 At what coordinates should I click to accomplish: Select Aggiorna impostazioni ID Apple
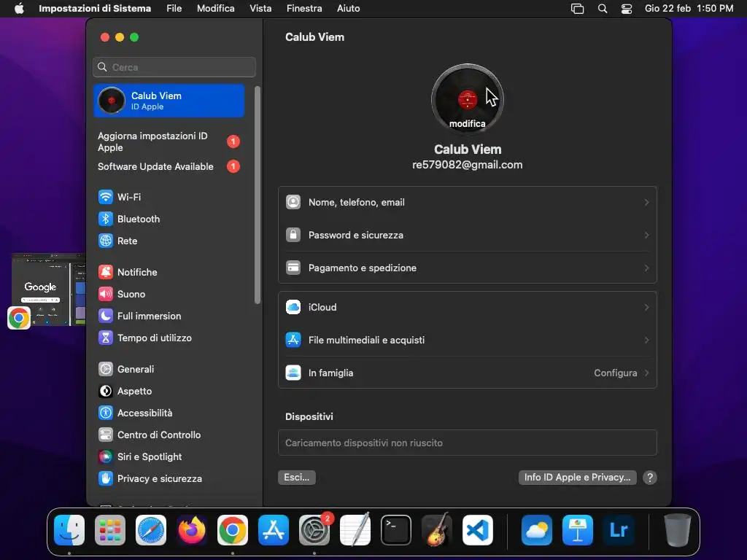pyautogui.click(x=169, y=142)
